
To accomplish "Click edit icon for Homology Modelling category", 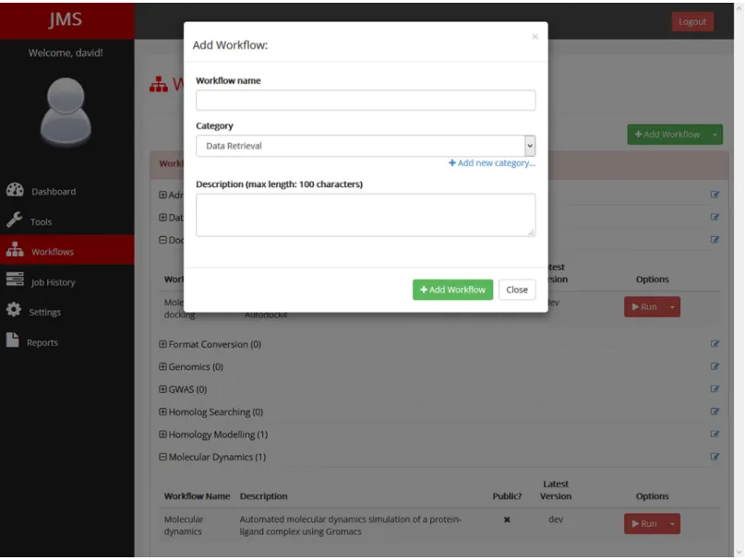I will pyautogui.click(x=715, y=435).
